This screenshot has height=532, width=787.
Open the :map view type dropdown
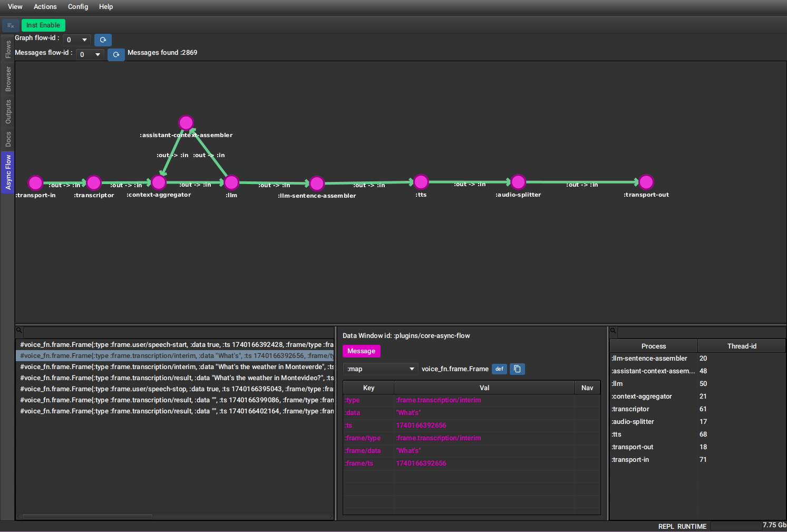click(x=381, y=369)
